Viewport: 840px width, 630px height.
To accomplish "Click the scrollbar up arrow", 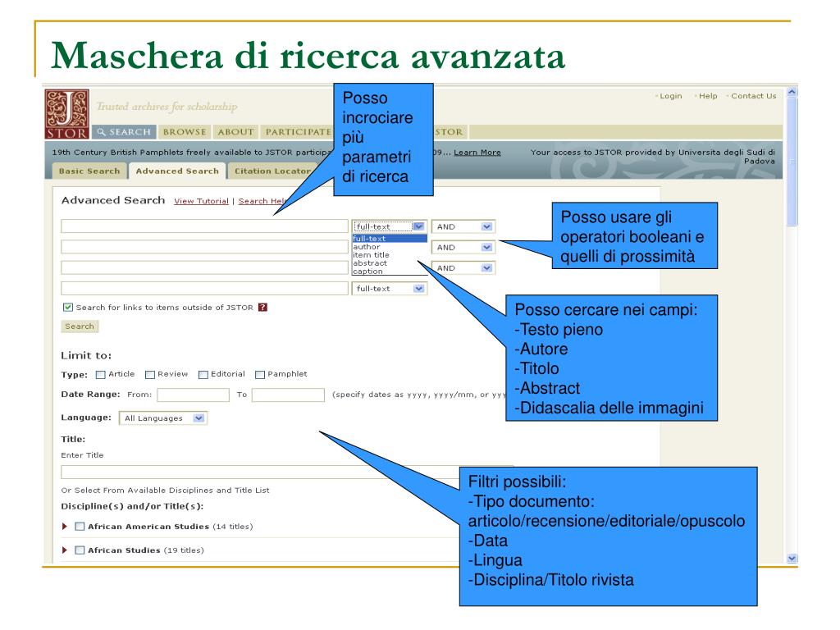I will click(x=792, y=92).
